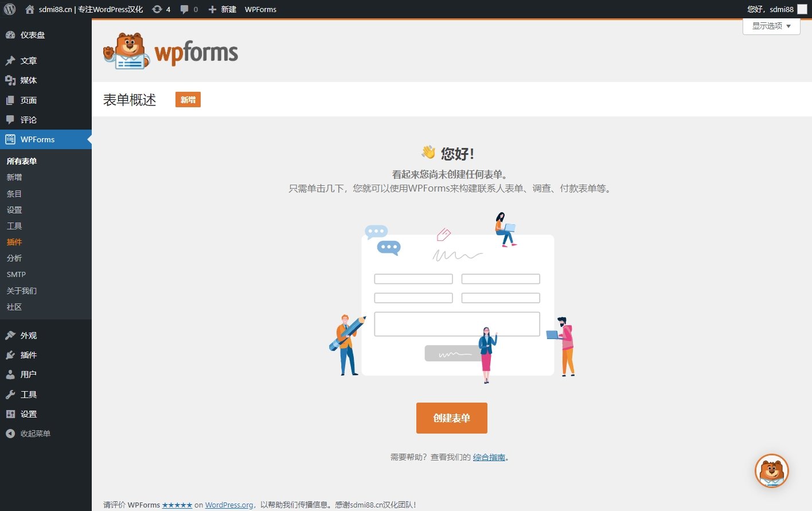Viewport: 812px width, 511px height.
Task: Click the WPForms bear chat bubble icon
Action: pyautogui.click(x=771, y=471)
